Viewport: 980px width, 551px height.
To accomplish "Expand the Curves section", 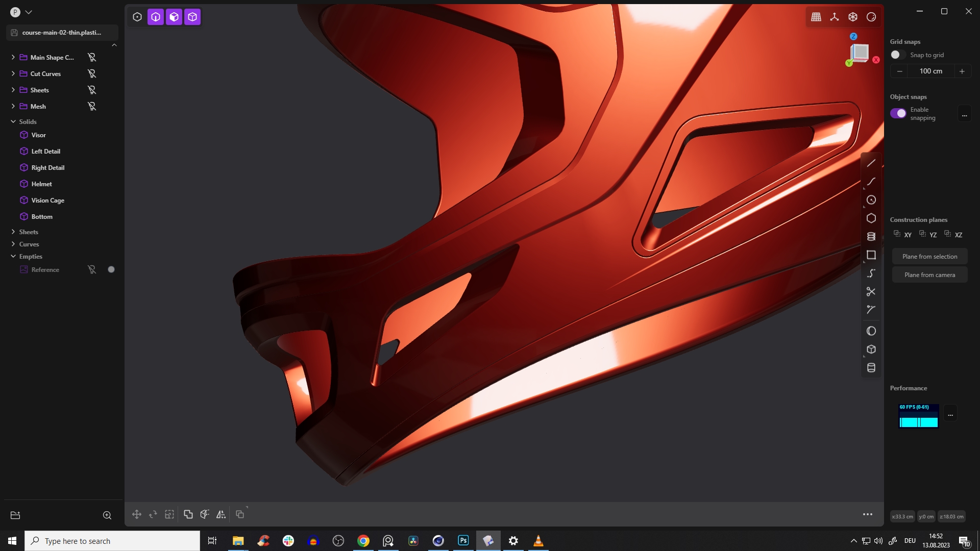I will (x=13, y=244).
